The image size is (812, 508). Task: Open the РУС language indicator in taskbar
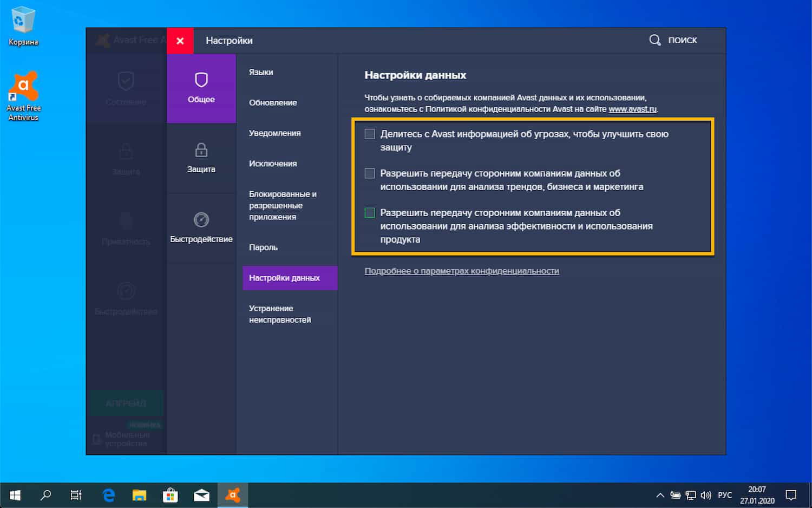(724, 494)
